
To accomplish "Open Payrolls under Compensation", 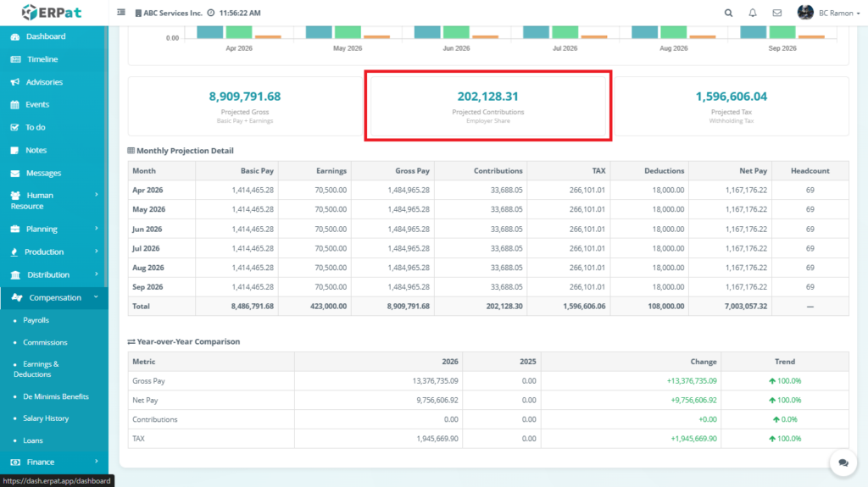I will click(36, 320).
